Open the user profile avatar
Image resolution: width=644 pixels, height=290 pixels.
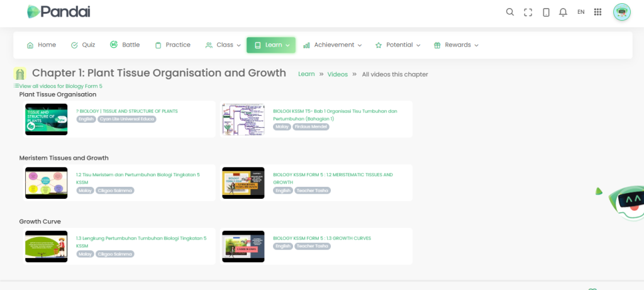click(621, 12)
